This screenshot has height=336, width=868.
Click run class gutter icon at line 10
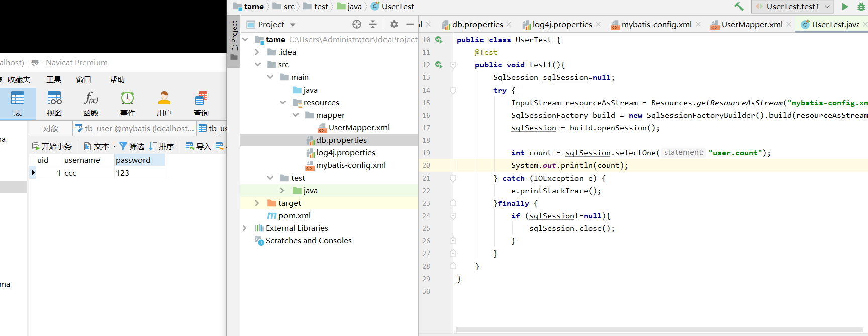tap(439, 39)
